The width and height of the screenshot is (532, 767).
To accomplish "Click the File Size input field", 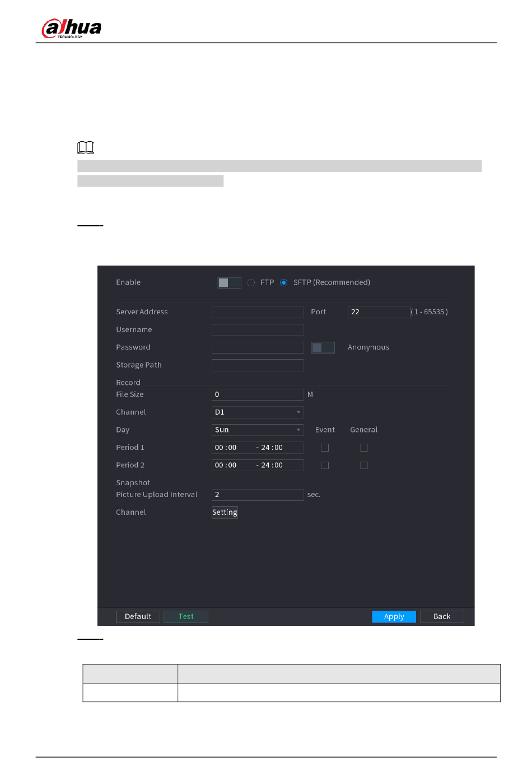I will [x=258, y=394].
